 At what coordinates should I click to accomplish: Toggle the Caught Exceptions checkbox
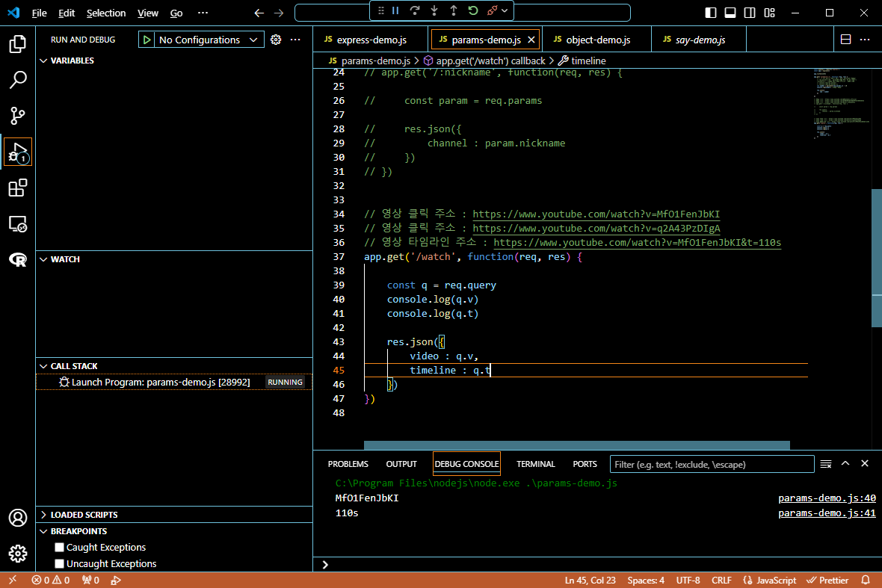click(x=59, y=548)
